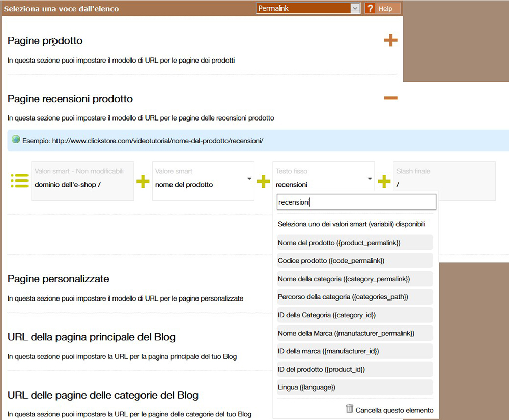Select ID della Categoria ({category_id})

pyautogui.click(x=355, y=315)
